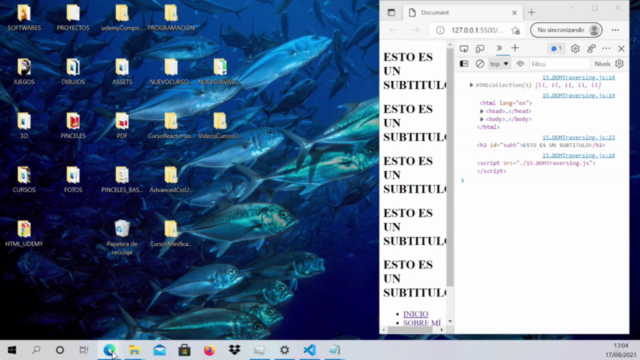This screenshot has height=360, width=640.
Task: Click the site information icon in address bar
Action: 440,30
